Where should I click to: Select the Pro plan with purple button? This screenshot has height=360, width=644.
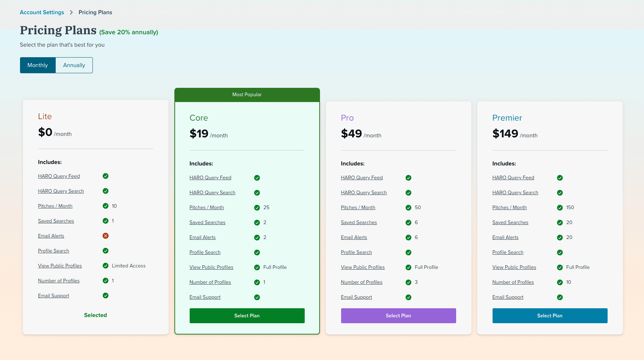pos(398,316)
